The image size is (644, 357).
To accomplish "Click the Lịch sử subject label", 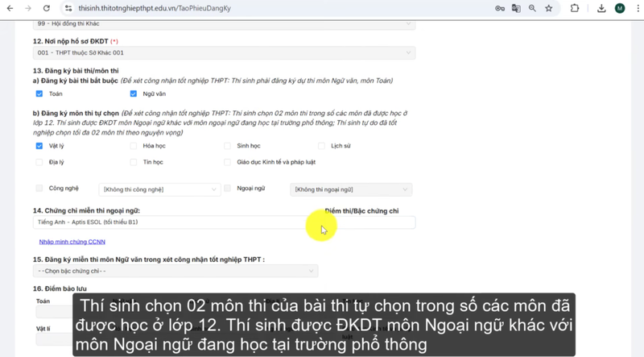I will [341, 146].
